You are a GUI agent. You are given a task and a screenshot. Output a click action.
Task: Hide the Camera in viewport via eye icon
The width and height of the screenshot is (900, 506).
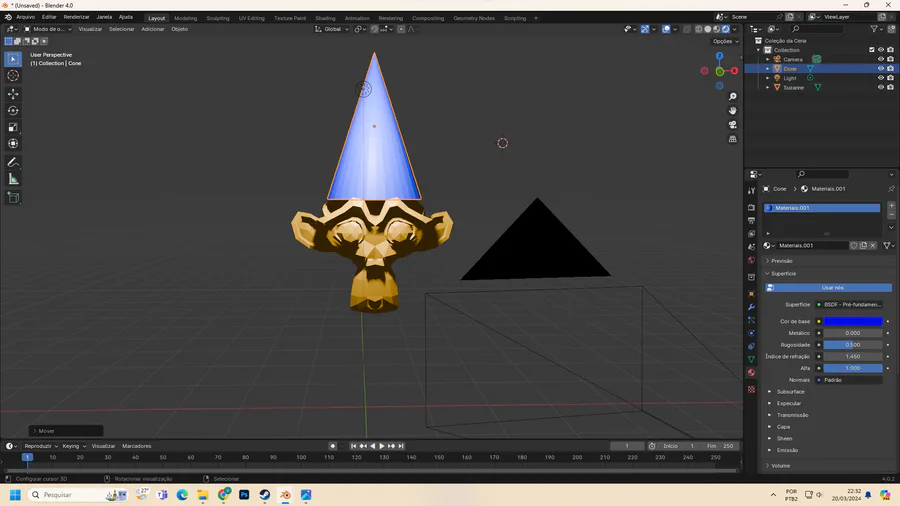(880, 59)
